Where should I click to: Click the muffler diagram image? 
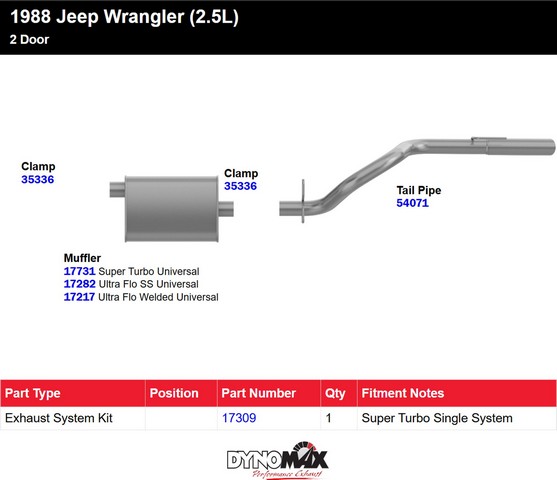[x=172, y=209]
